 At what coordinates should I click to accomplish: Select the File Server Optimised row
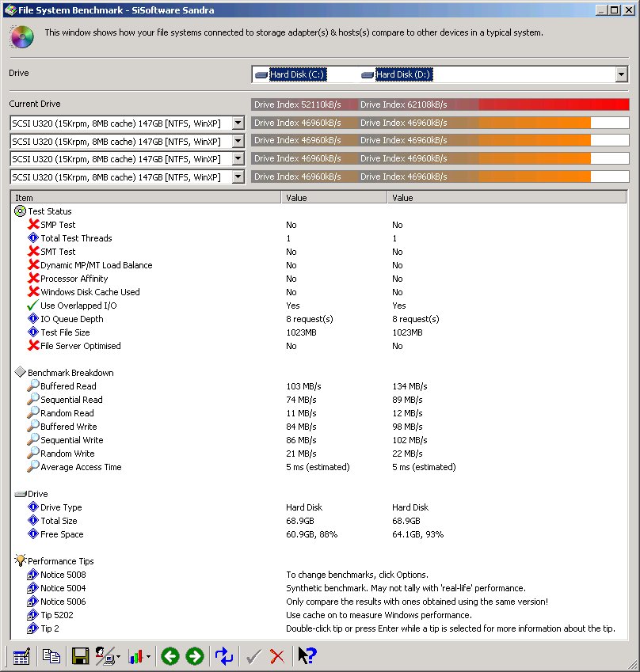point(318,345)
